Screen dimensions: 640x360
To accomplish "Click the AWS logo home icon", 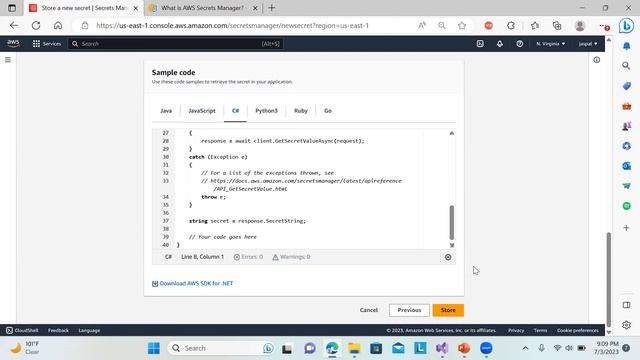I will 13,43.
